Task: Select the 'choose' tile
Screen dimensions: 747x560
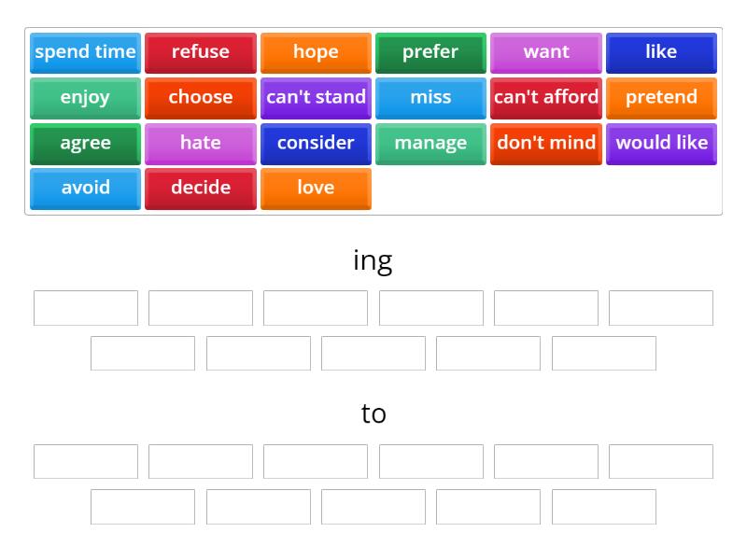Action: (200, 97)
